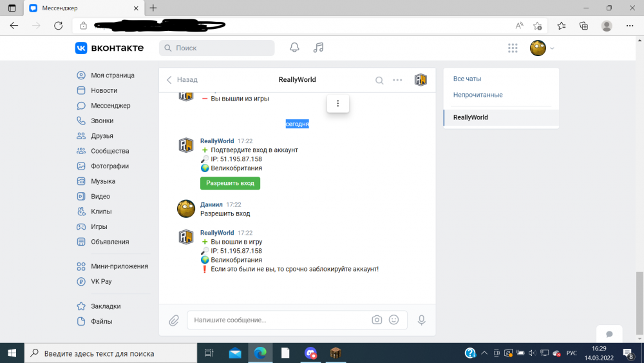Click the VK search field

point(216,48)
